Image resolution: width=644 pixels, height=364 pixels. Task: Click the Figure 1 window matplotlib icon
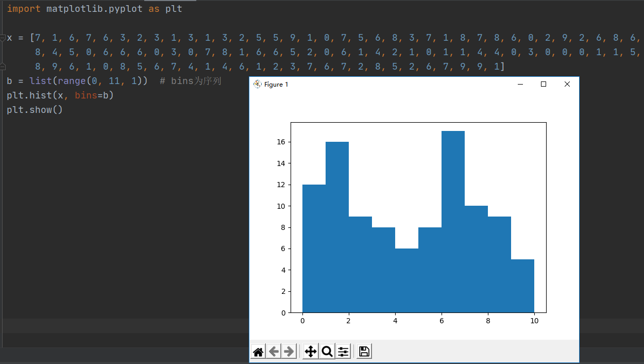(258, 84)
